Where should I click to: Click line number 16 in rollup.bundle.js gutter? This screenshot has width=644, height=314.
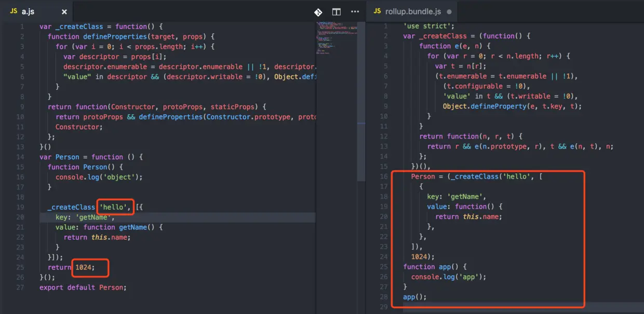384,176
